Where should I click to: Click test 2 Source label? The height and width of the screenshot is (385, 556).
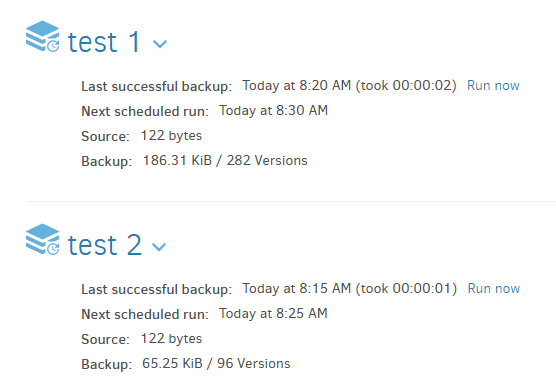105,339
